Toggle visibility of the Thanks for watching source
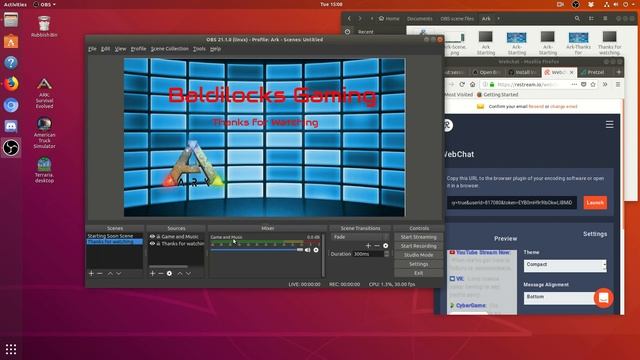 [152, 244]
